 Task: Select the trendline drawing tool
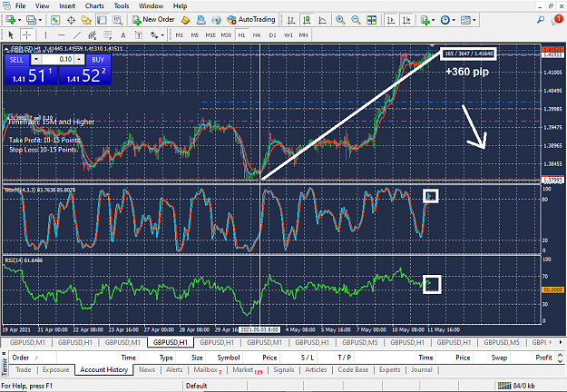point(77,35)
